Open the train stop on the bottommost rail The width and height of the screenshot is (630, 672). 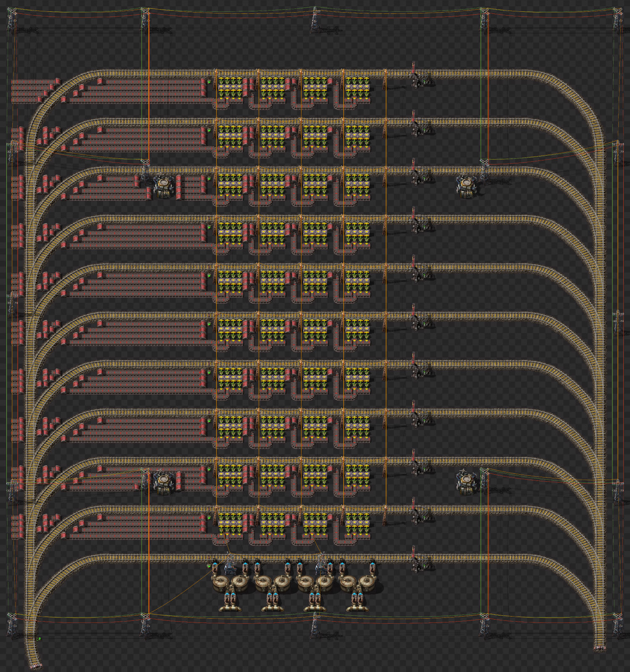click(414, 559)
